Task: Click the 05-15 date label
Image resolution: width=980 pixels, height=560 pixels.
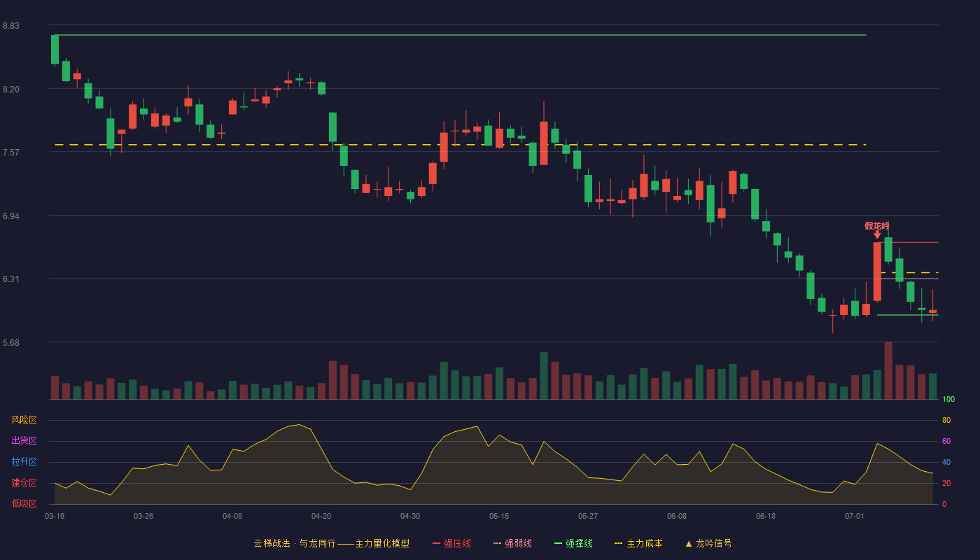Action: tap(499, 516)
